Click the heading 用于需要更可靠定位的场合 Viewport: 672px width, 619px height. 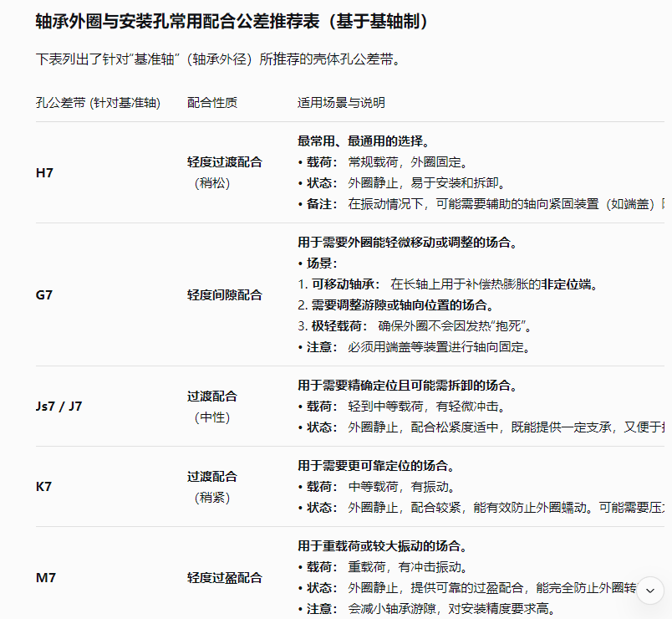376,466
